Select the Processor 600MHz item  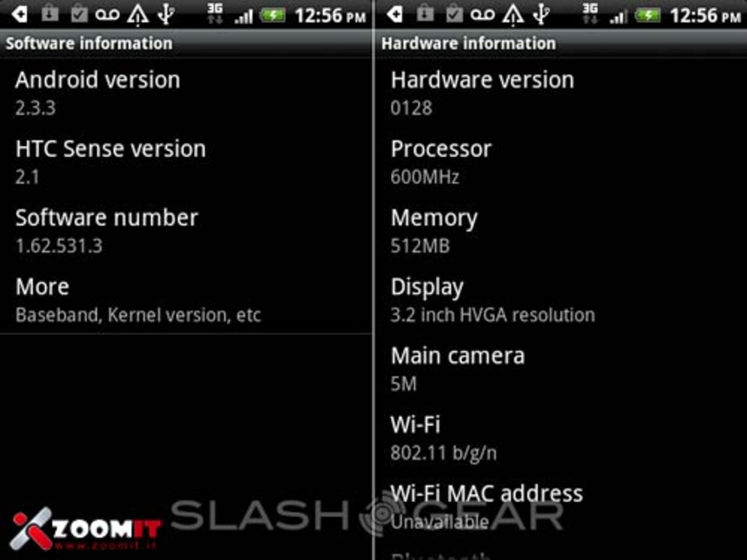coord(561,162)
